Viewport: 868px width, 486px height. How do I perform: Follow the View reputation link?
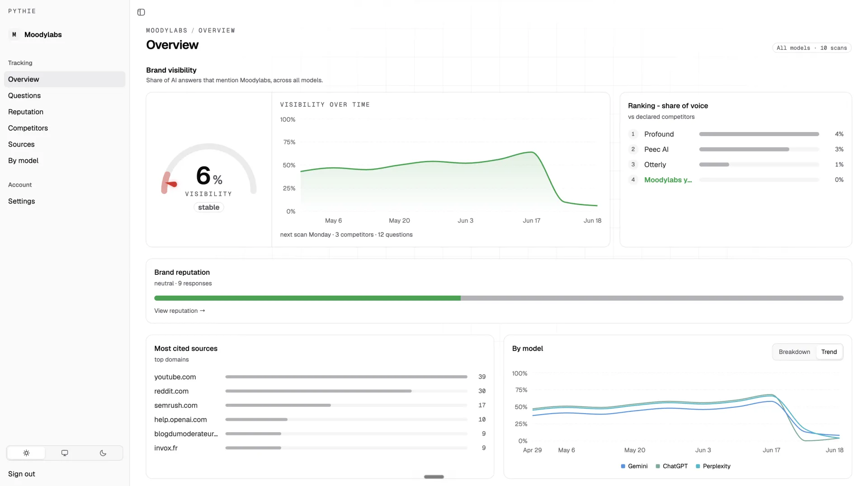[179, 311]
